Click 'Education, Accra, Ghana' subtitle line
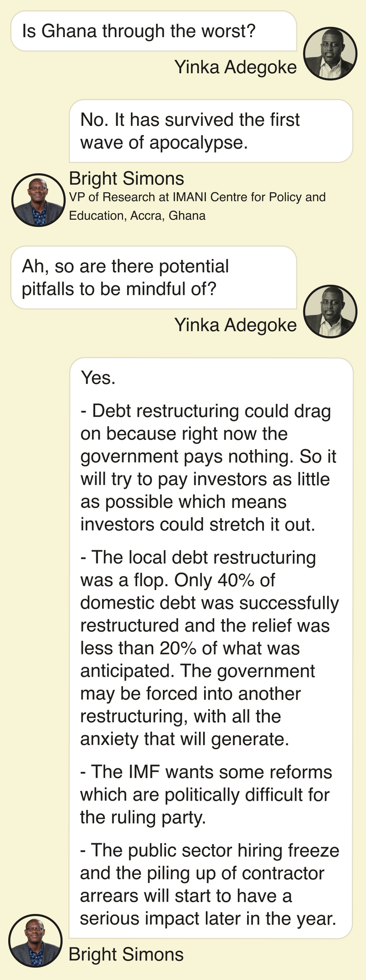366x980 pixels. coord(137,216)
